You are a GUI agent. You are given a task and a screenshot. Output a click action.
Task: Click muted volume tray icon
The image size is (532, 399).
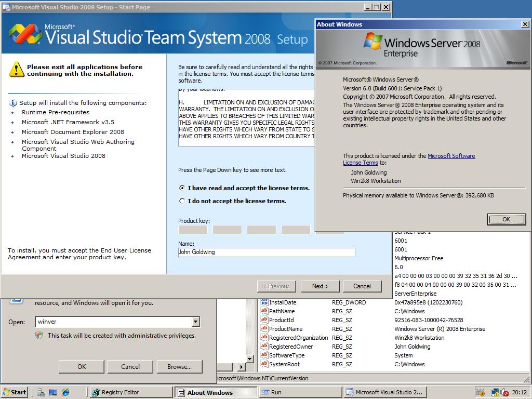tap(504, 393)
